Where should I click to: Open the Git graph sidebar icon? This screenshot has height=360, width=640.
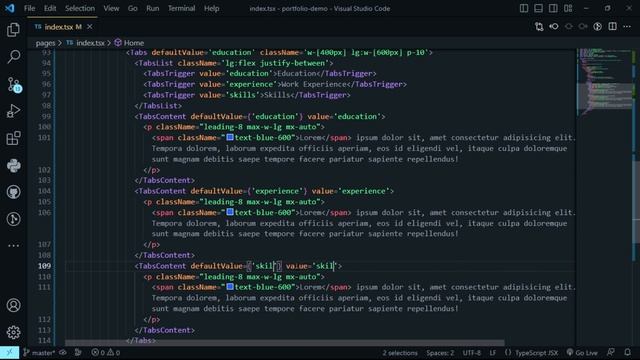(13, 219)
